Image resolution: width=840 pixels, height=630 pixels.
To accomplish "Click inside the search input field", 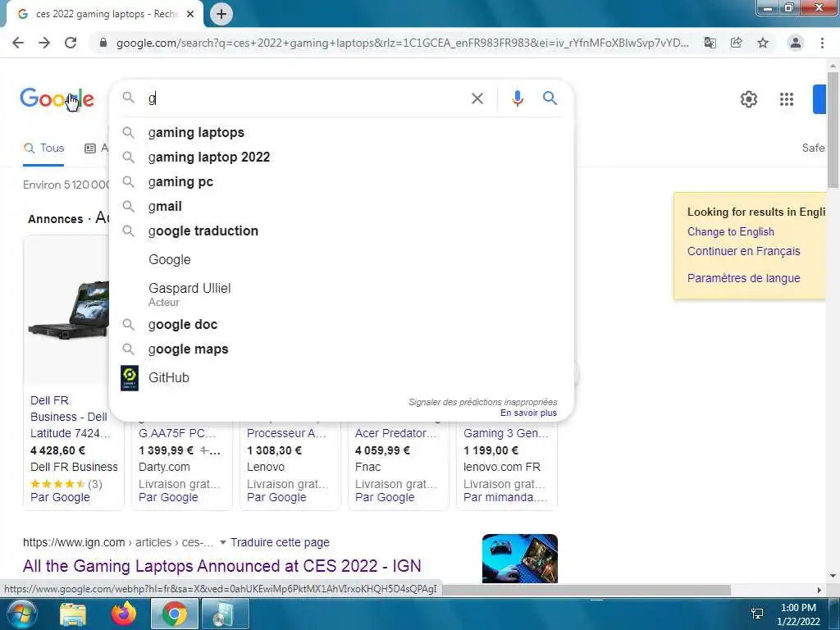I will point(305,98).
